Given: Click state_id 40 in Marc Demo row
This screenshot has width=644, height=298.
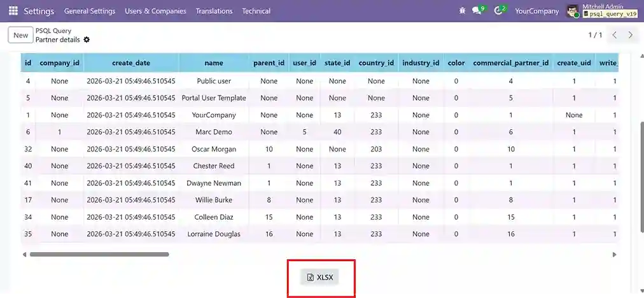Looking at the screenshot, I should [337, 132].
